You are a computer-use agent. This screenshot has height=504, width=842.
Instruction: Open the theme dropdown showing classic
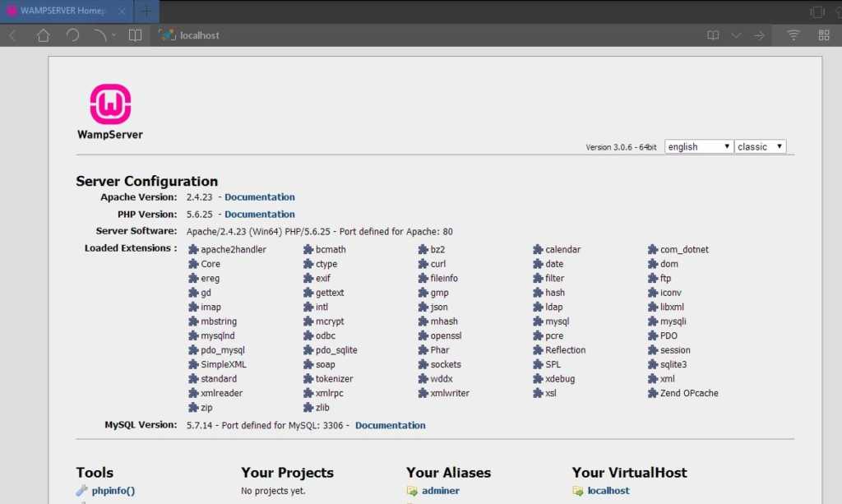[x=761, y=146]
